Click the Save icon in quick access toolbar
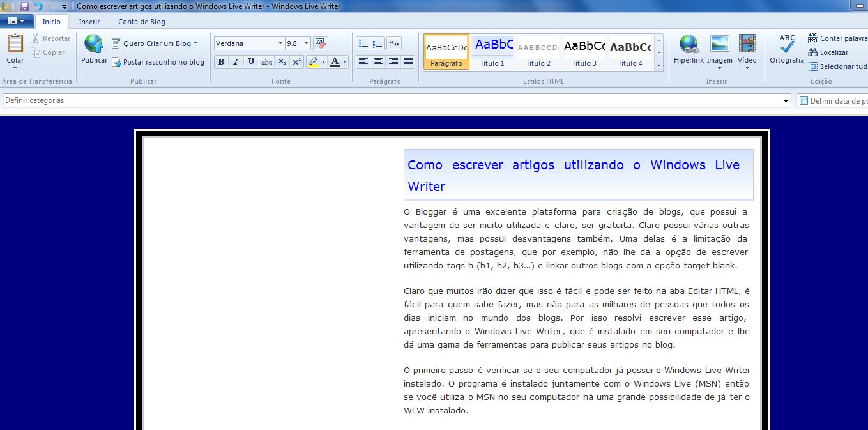This screenshot has height=430, width=868. click(24, 6)
